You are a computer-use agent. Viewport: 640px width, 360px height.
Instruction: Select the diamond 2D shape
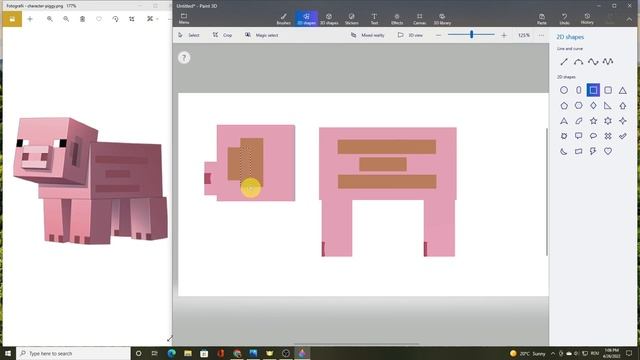click(593, 106)
